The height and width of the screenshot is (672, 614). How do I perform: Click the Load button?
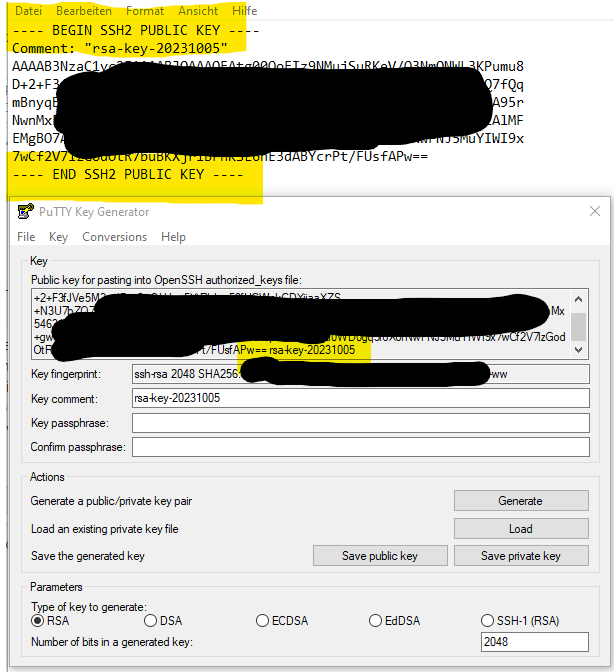tap(521, 528)
